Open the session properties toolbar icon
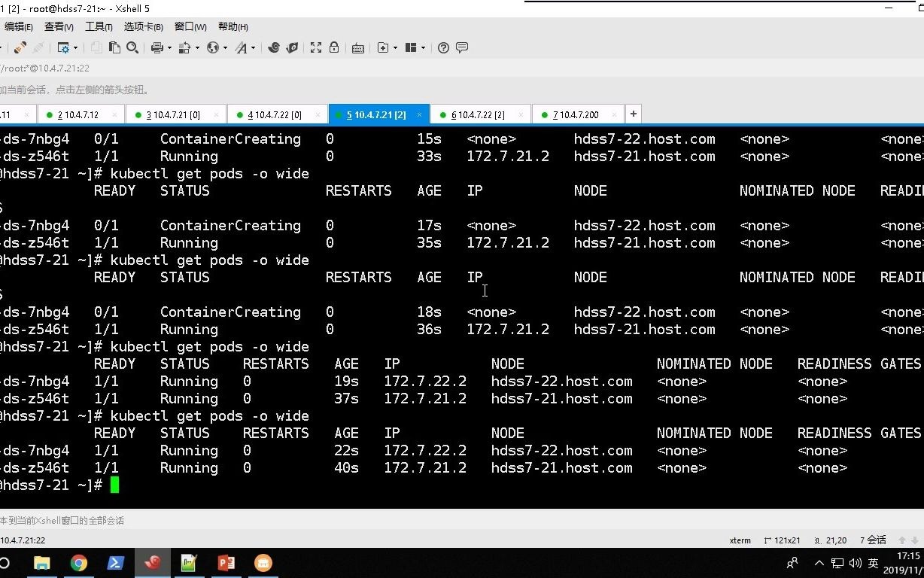 63,47
